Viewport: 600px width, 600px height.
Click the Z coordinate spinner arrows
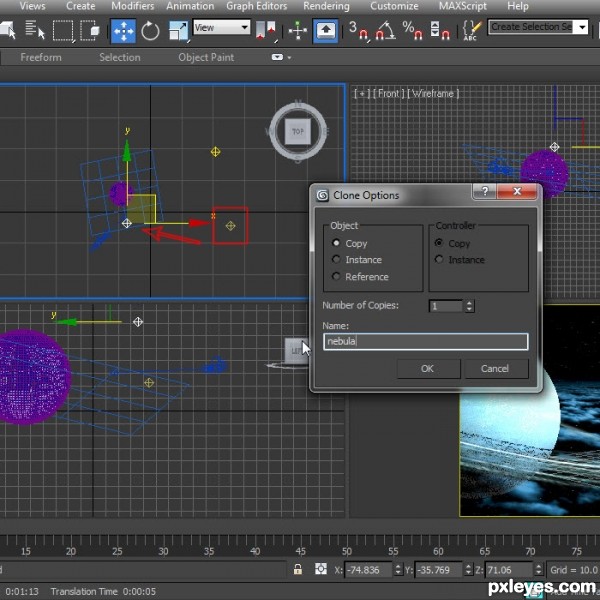[538, 569]
